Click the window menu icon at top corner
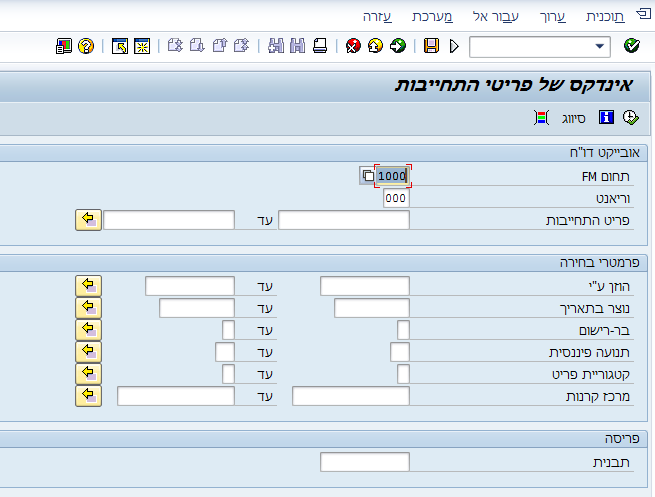655x497 pixels. click(x=644, y=15)
